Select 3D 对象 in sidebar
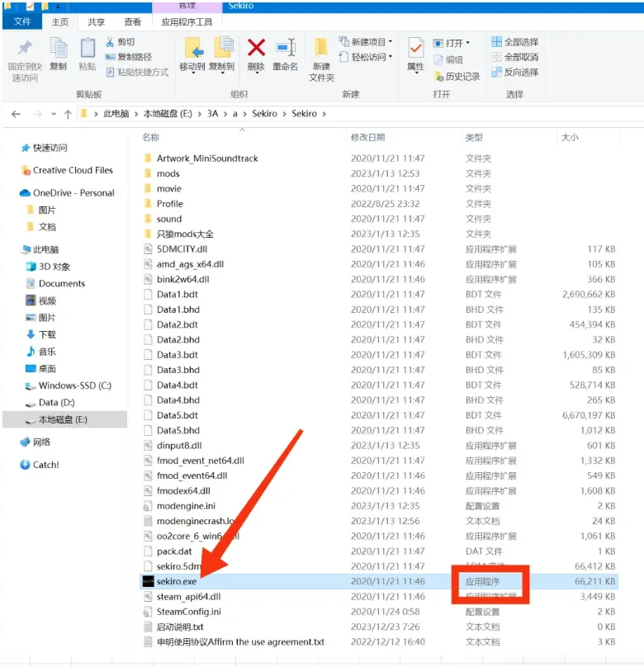The image size is (644, 667). pyautogui.click(x=48, y=267)
